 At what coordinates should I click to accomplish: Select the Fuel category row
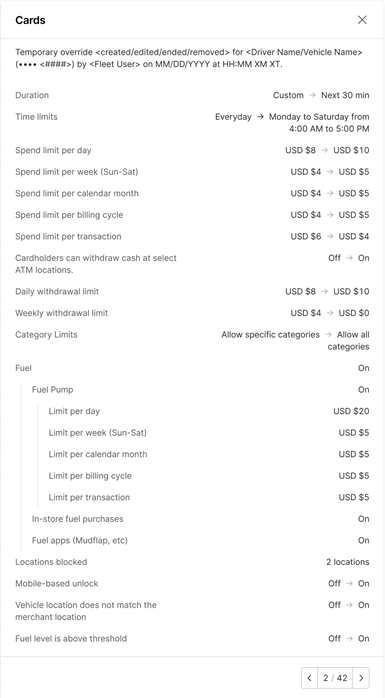192,368
